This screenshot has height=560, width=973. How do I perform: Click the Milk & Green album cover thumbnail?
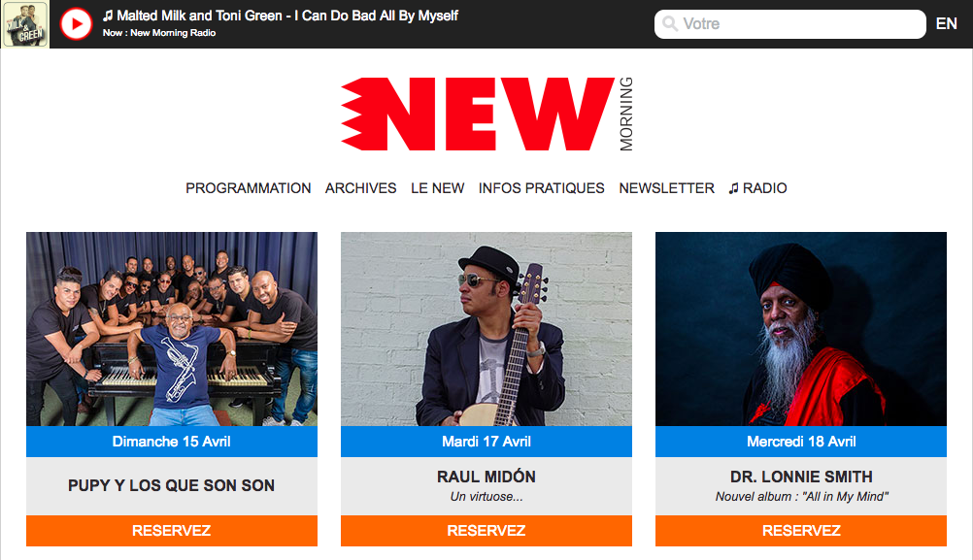pos(25,24)
